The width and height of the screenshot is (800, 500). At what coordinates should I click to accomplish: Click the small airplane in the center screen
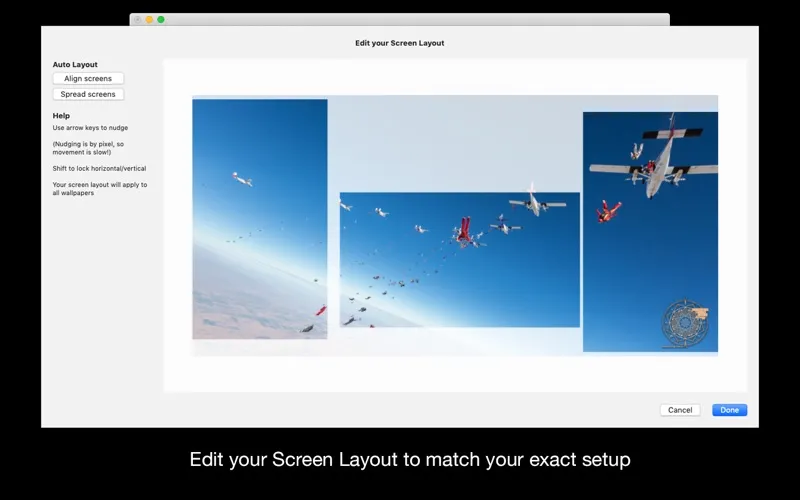pos(537,203)
